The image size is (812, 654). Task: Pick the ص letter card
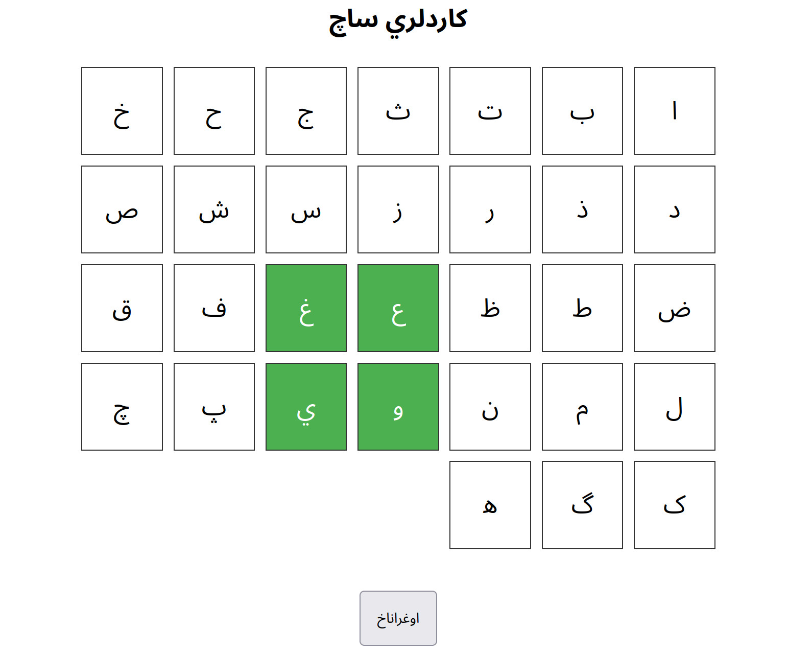pos(122,209)
